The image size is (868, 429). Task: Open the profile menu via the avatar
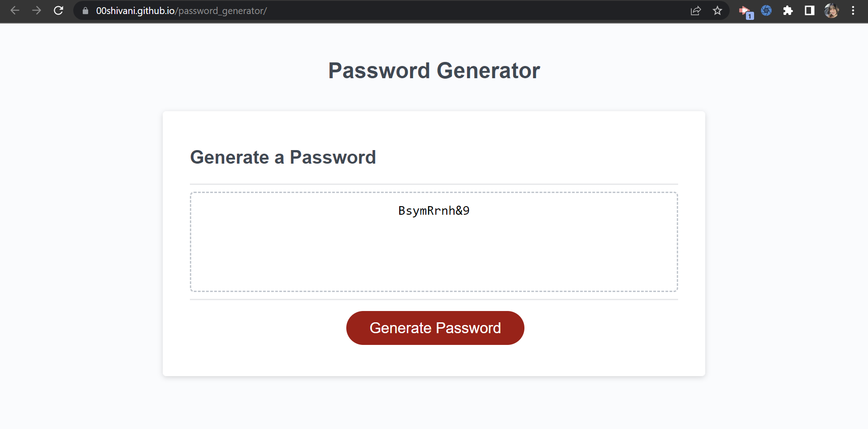831,10
